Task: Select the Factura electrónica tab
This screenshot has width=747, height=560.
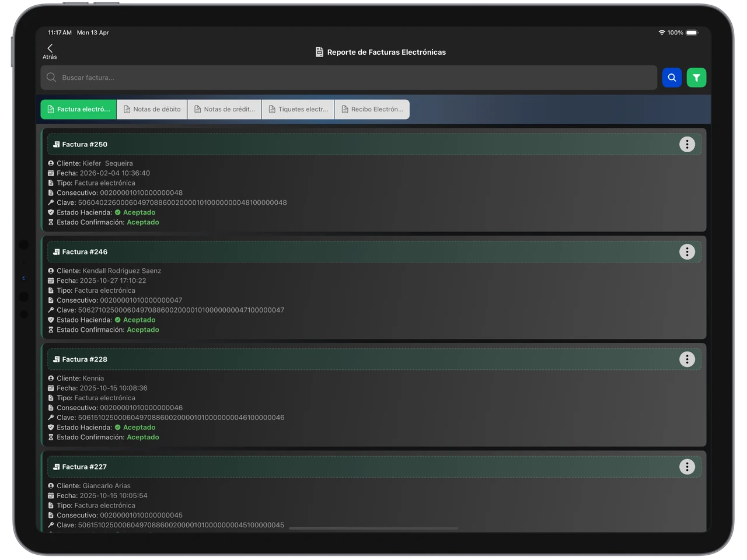Action: [79, 109]
